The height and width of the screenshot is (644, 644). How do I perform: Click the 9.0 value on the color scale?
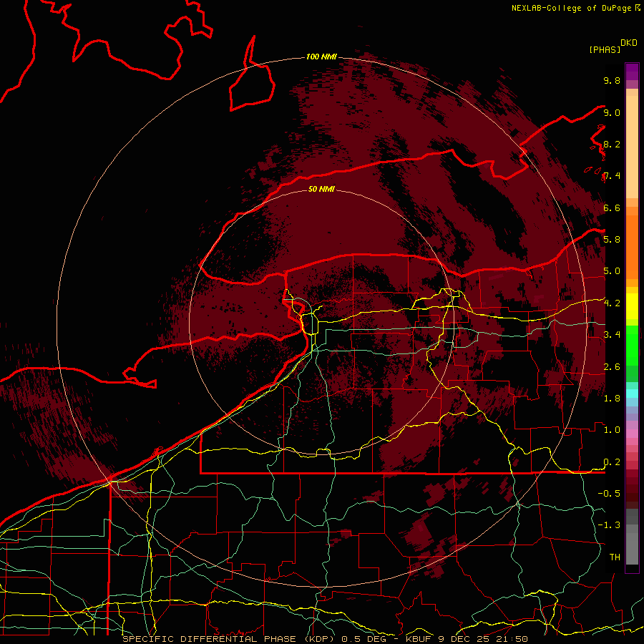tap(612, 112)
